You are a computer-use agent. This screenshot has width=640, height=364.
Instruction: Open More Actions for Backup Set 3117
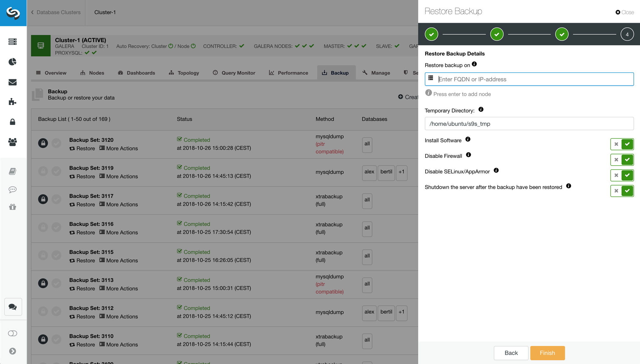point(118,204)
